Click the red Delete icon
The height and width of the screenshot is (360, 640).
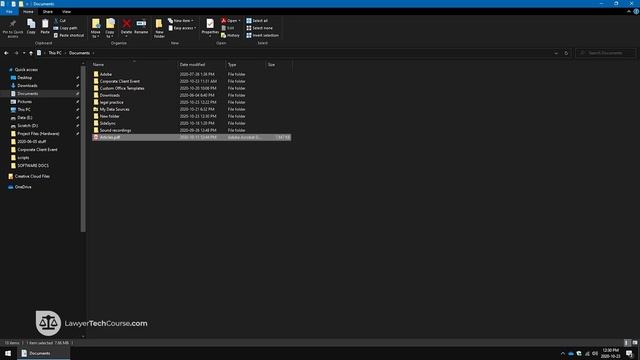[x=127, y=24]
